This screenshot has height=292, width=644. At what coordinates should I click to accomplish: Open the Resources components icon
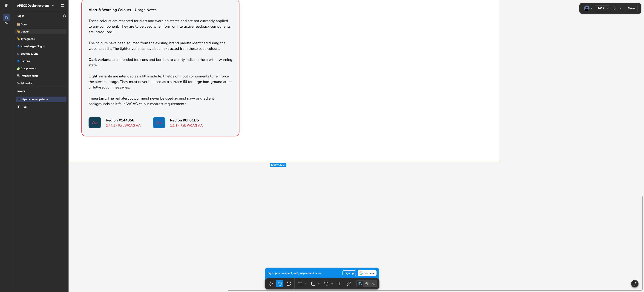click(x=348, y=284)
